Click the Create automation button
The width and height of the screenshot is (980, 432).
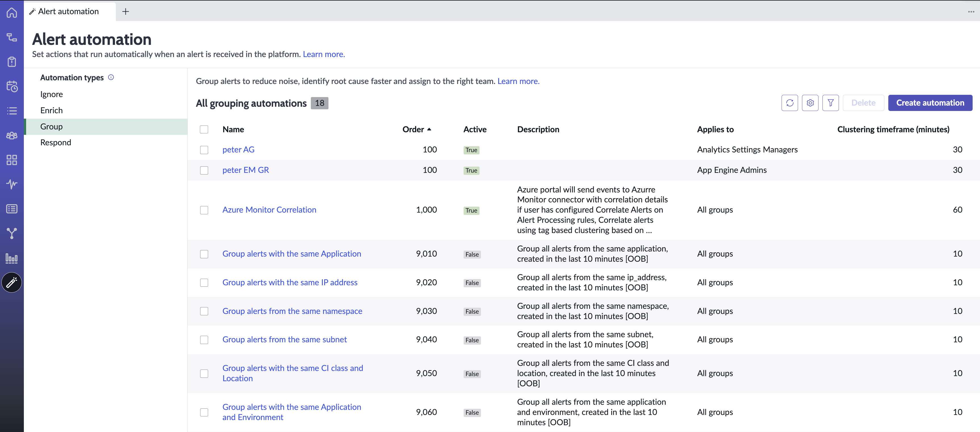930,103
